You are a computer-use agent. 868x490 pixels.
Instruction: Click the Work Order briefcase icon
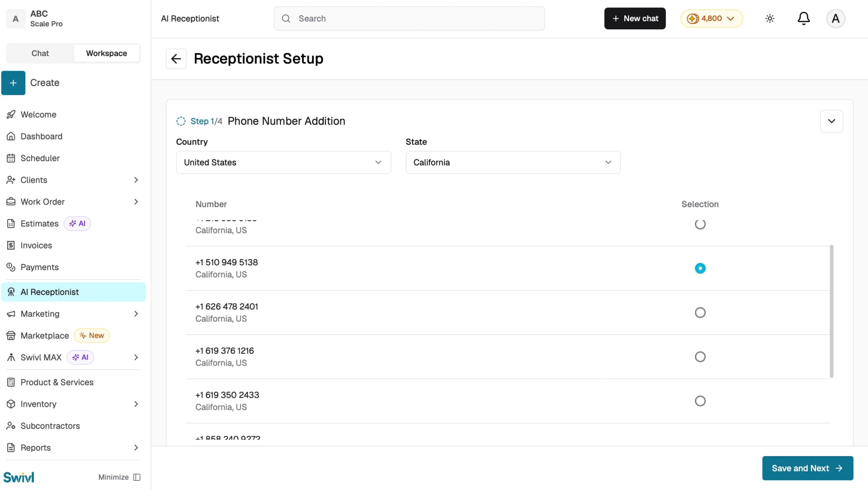click(x=11, y=202)
